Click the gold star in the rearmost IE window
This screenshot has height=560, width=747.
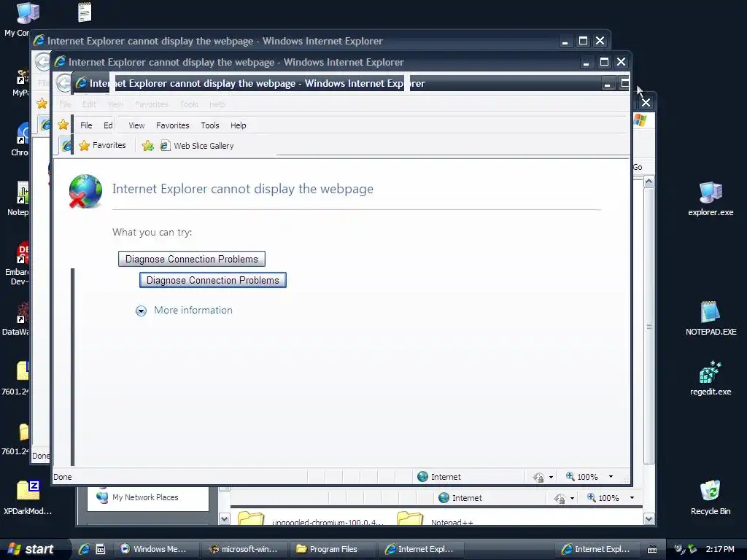point(42,104)
